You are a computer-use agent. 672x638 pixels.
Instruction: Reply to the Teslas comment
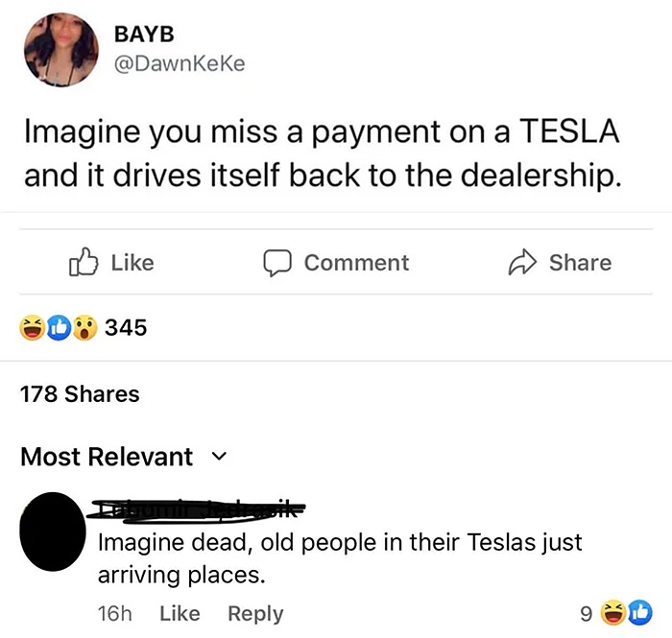click(x=255, y=614)
